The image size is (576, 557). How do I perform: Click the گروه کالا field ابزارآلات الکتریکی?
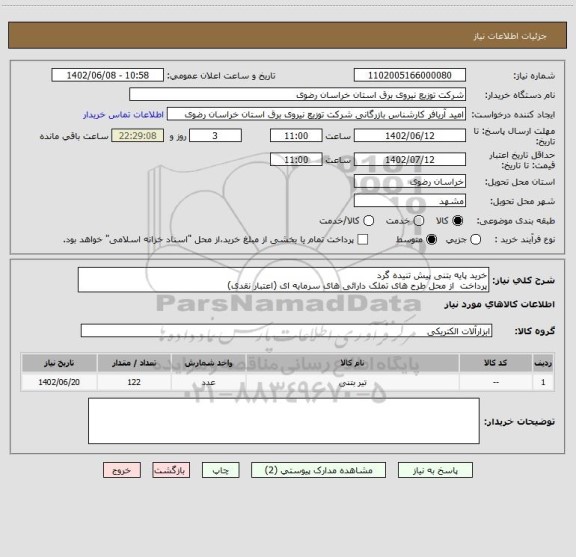287,331
